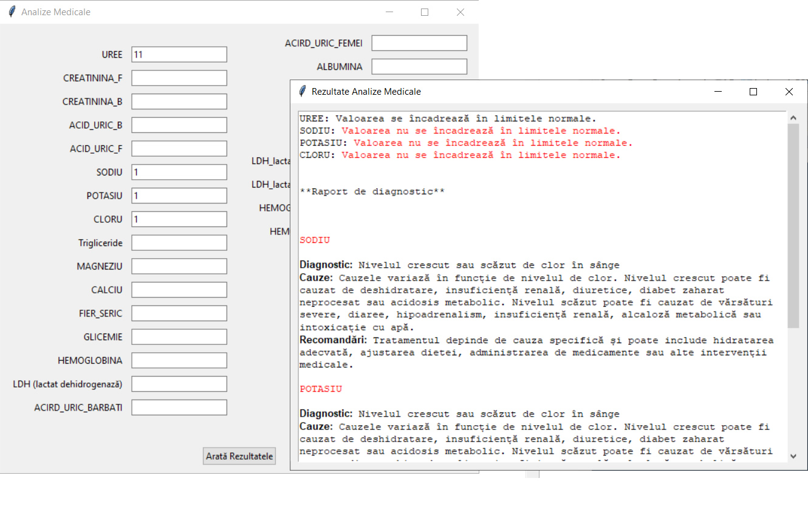Click the feather icon on Rezultate Analize Medicale window
The image size is (808, 532).
click(302, 91)
